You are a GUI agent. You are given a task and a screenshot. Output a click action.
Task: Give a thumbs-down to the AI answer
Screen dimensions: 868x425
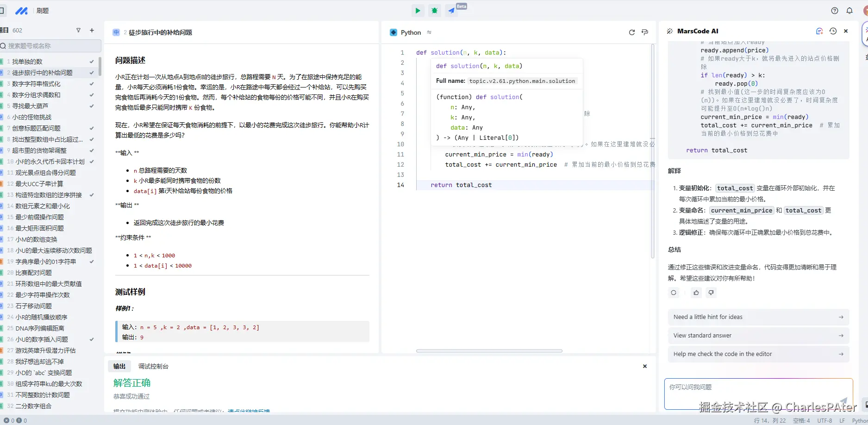(x=712, y=293)
